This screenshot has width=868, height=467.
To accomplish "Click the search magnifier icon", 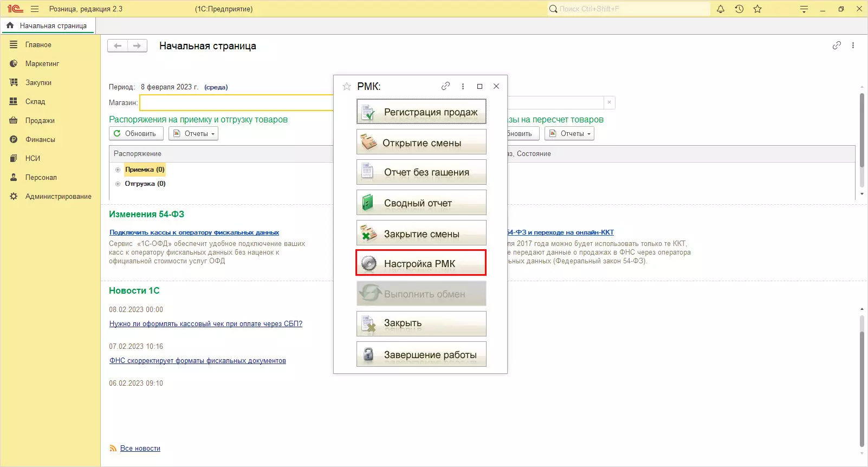I will pyautogui.click(x=553, y=9).
